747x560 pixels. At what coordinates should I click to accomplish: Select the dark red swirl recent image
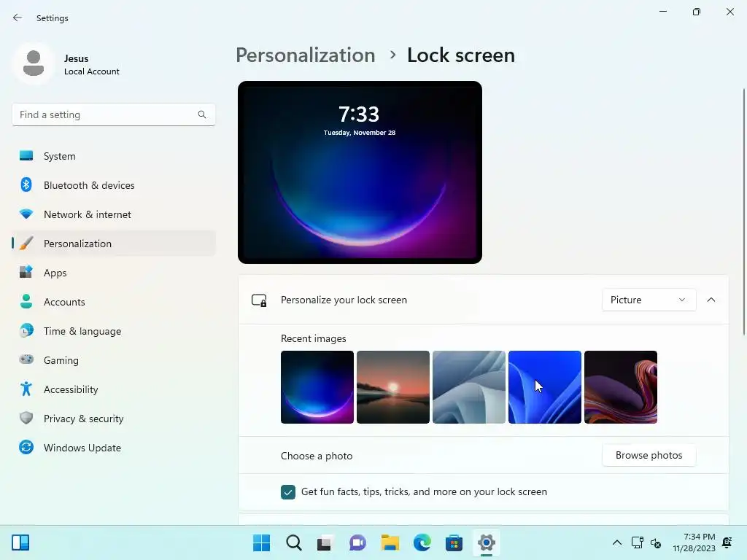[x=621, y=387]
